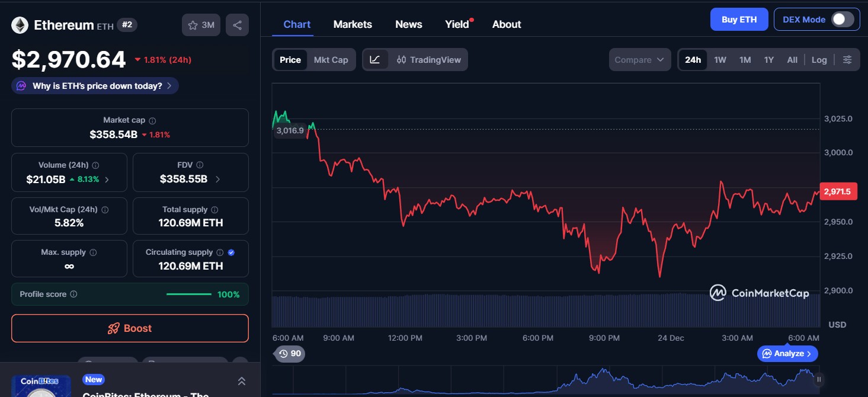Click the share icon next to watchlist

[237, 24]
